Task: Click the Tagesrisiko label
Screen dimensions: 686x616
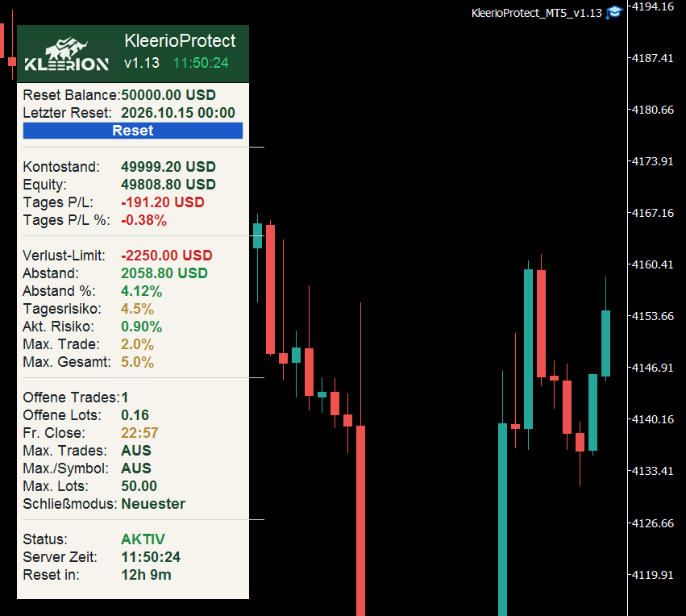Action: click(62, 309)
